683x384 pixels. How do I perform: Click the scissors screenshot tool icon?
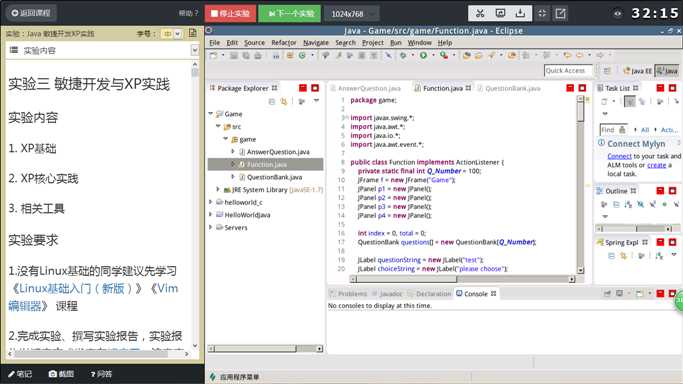point(480,13)
